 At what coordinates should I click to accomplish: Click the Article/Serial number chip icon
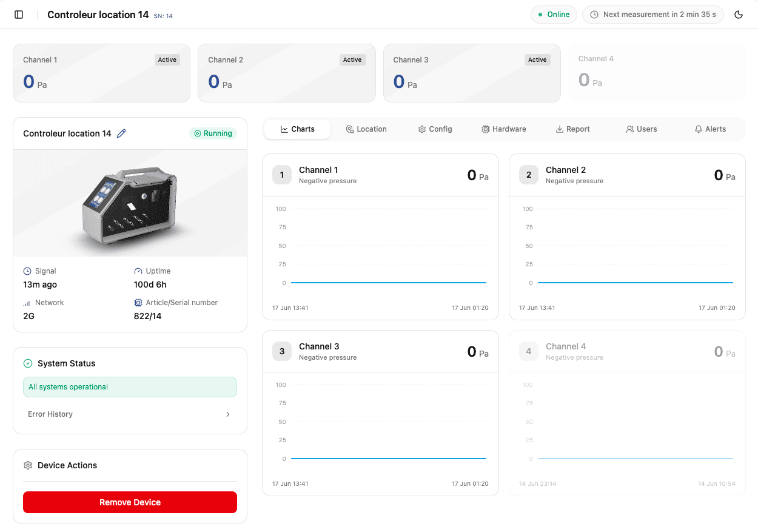138,303
